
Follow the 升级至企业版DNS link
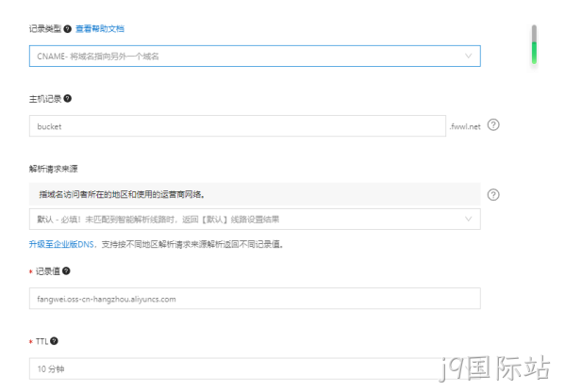click(x=61, y=244)
